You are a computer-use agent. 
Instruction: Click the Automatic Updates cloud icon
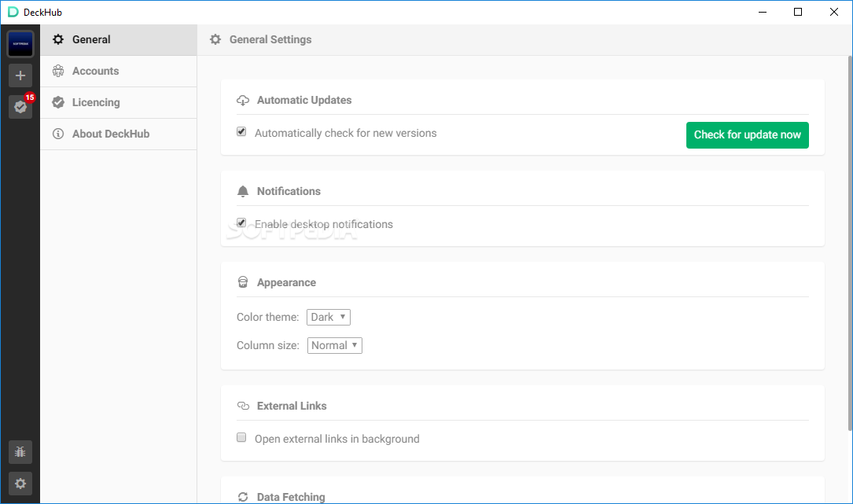click(243, 100)
